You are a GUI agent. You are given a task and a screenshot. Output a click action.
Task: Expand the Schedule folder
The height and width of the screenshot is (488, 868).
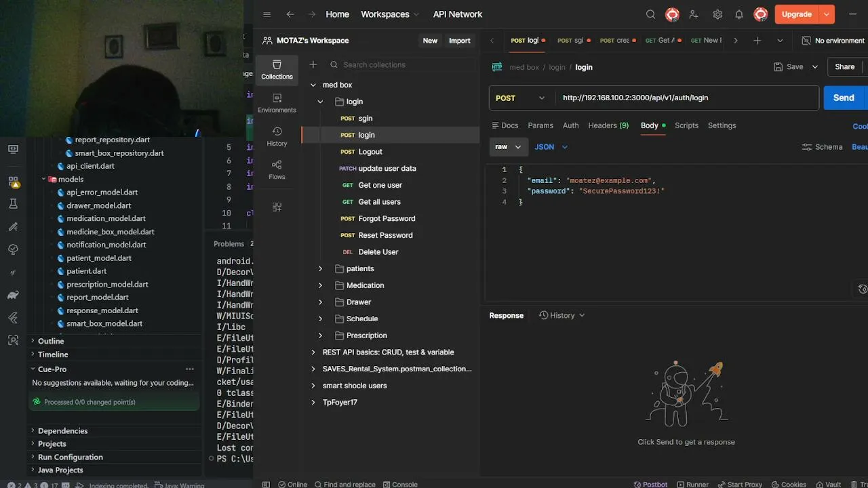[x=321, y=319]
